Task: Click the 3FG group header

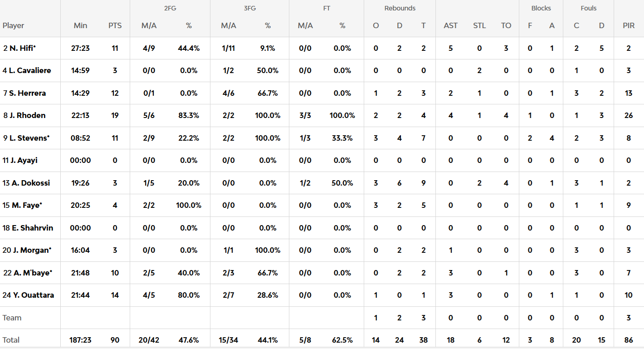Action: (x=249, y=8)
